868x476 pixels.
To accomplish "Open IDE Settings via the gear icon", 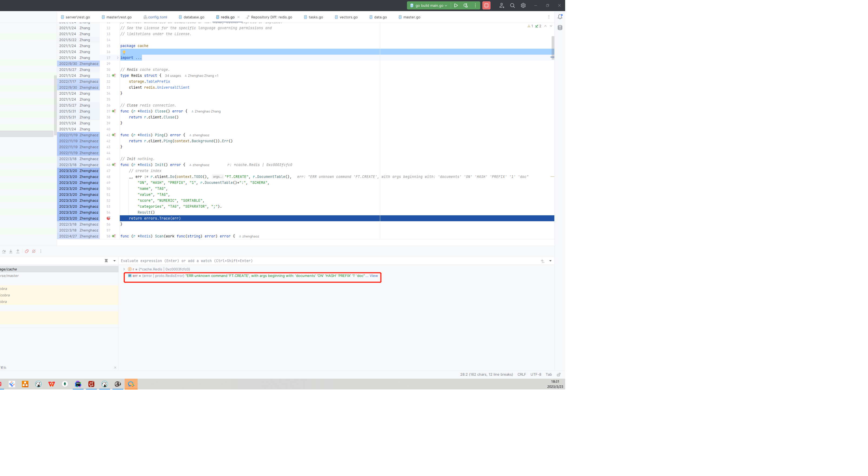I will tap(523, 5).
